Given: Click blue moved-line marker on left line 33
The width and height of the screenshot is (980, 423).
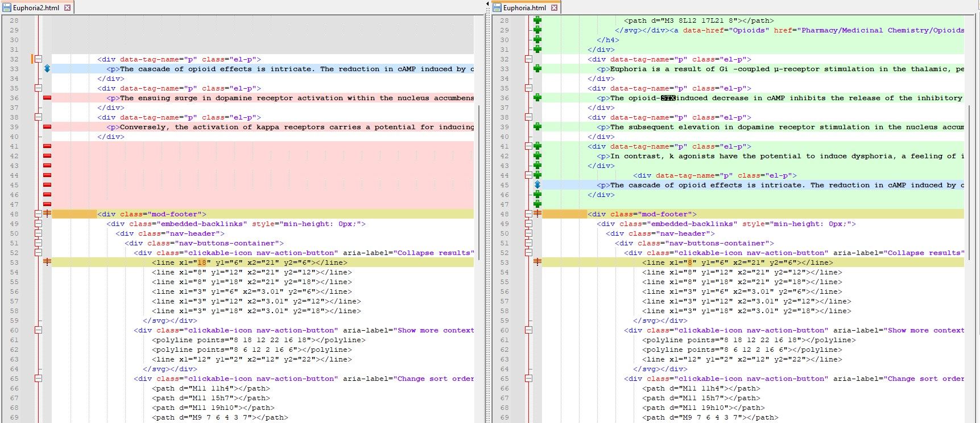Looking at the screenshot, I should tap(47, 69).
